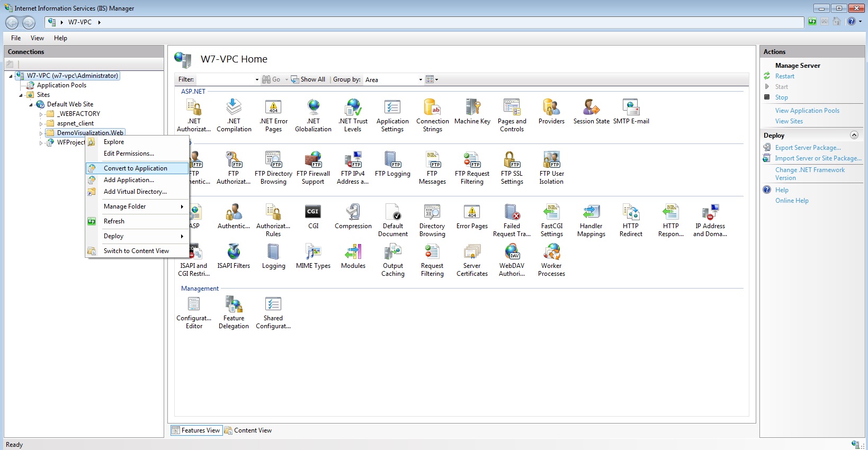Select Switch to Content View entry
Screen dimensions: 868x450
click(137, 251)
